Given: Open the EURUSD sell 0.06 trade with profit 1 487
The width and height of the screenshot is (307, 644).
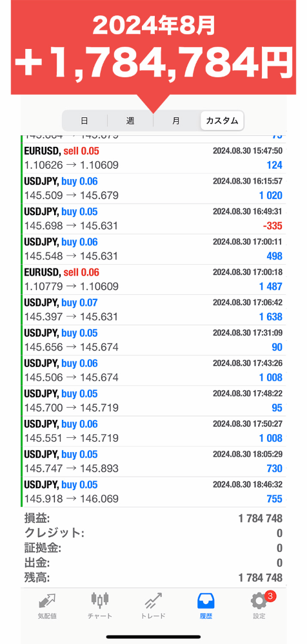Looking at the screenshot, I should pyautogui.click(x=153, y=279).
